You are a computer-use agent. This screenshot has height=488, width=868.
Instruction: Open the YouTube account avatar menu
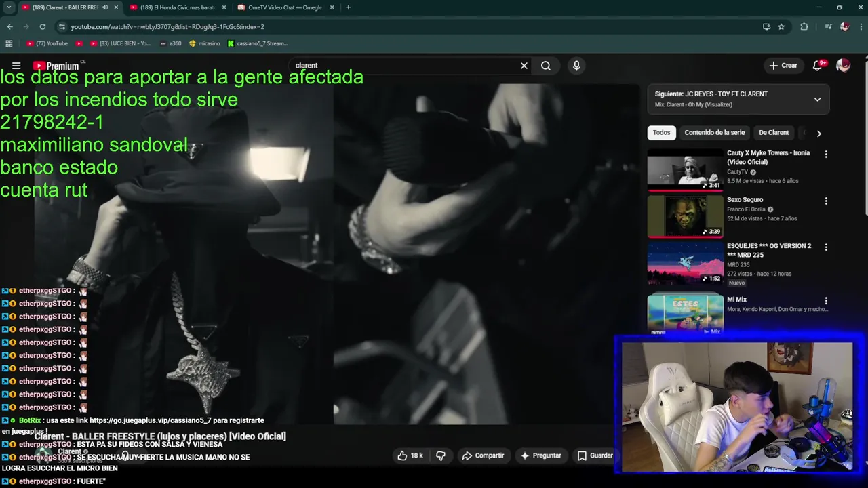tap(843, 66)
